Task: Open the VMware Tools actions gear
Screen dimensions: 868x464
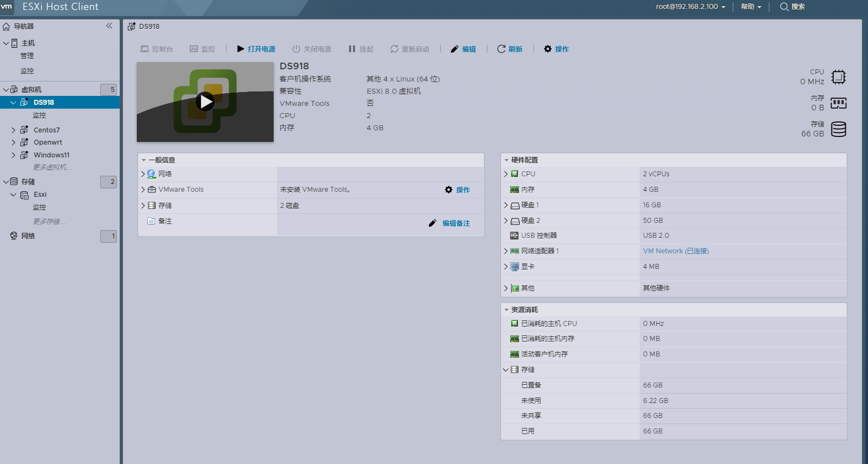Action: click(x=449, y=190)
